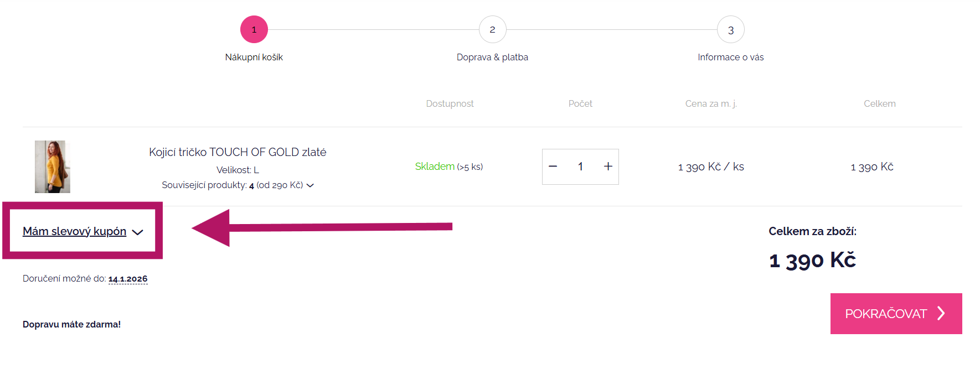Click the Skladem availability text

435,167
